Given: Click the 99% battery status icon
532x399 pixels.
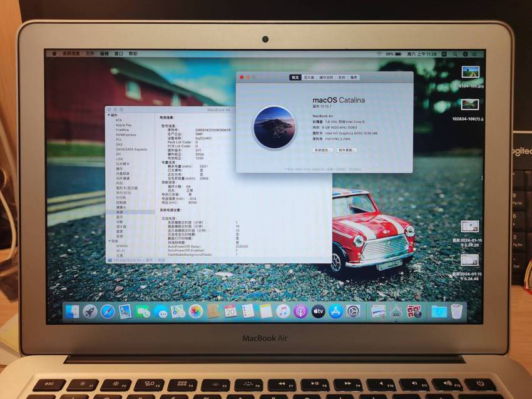Looking at the screenshot, I should click(x=394, y=54).
